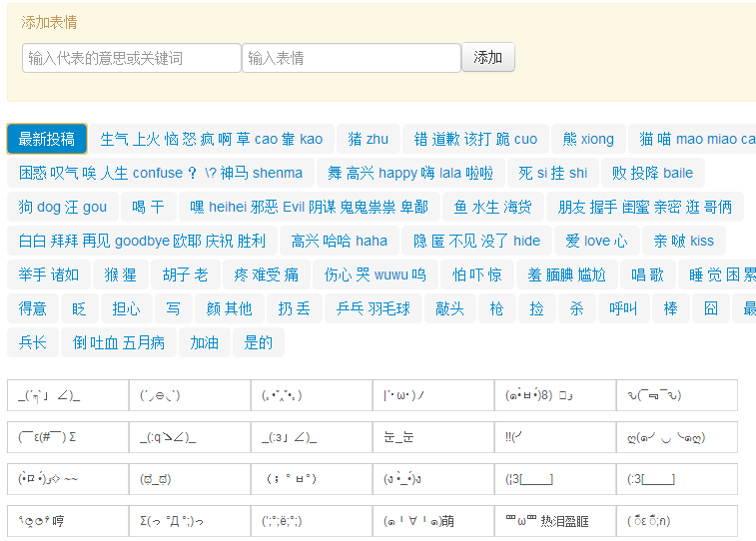The width and height of the screenshot is (756, 541).
Task: Open the 爱 love 心 tag
Action: (x=596, y=241)
